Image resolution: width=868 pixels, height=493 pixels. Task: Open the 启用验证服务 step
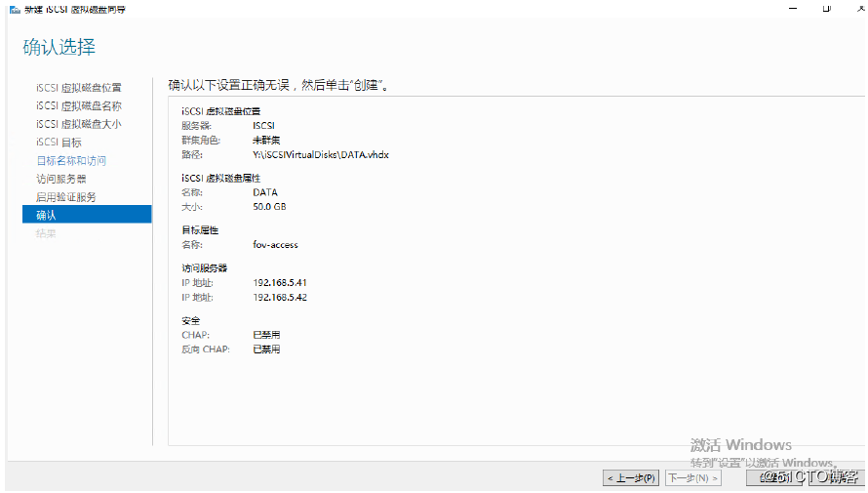[x=66, y=197]
